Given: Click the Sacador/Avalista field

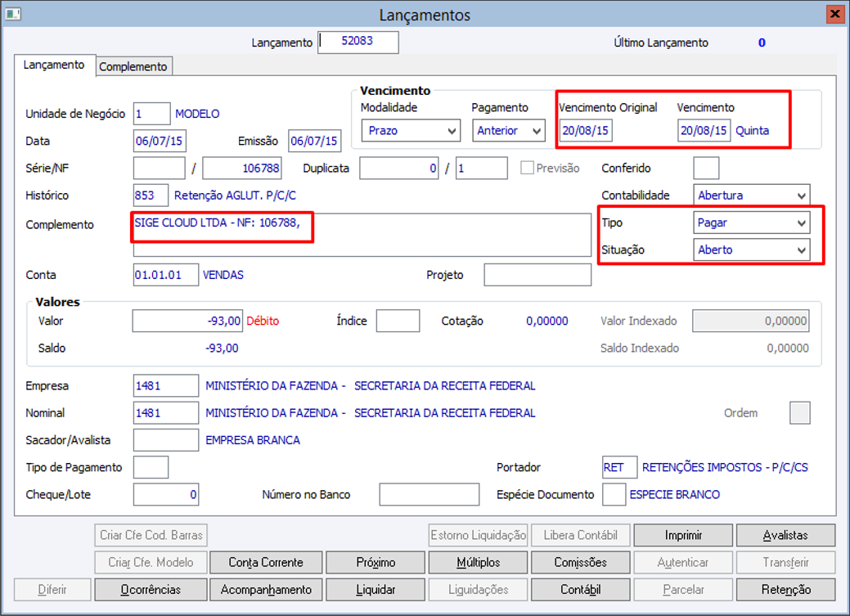Looking at the screenshot, I should coord(166,440).
